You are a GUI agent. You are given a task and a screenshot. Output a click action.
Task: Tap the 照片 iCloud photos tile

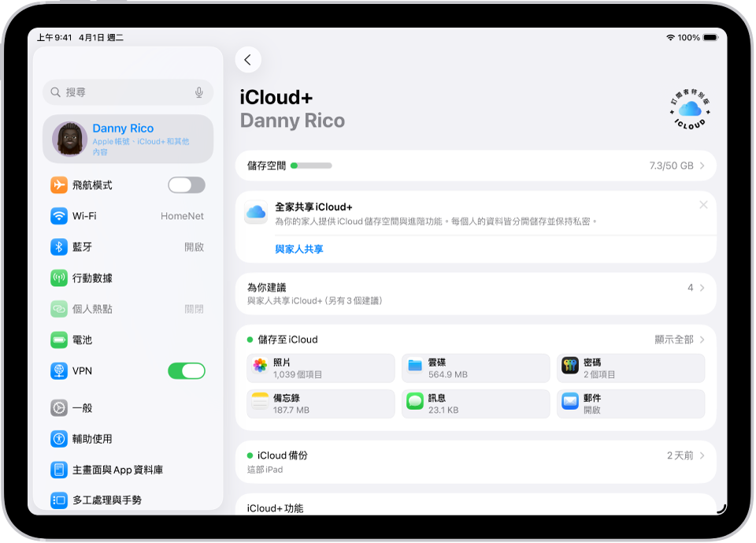pos(321,368)
